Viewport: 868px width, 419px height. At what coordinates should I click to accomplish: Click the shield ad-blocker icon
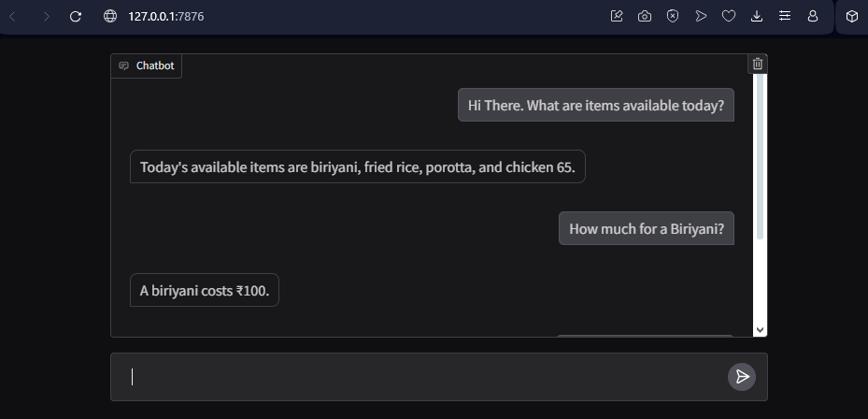tap(673, 17)
